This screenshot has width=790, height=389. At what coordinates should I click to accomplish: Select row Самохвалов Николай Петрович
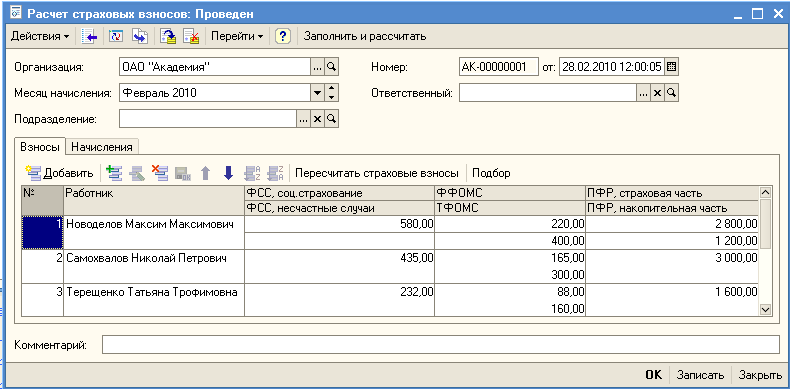point(154,266)
